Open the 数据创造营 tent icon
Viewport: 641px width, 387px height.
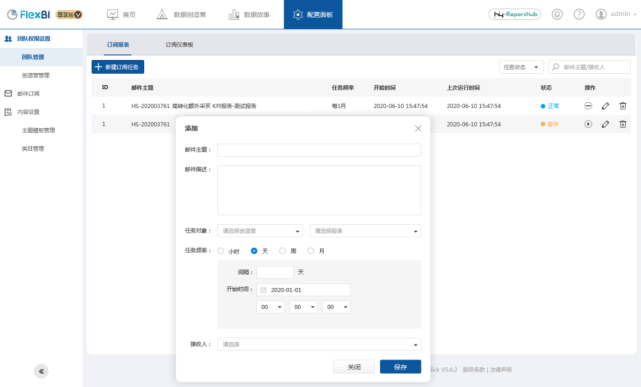pyautogui.click(x=162, y=14)
